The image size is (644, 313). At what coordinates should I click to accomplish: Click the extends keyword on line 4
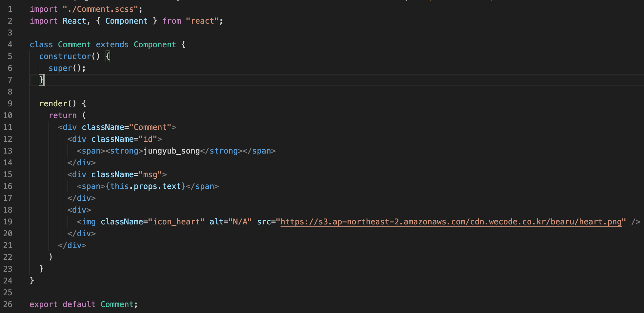[112, 45]
